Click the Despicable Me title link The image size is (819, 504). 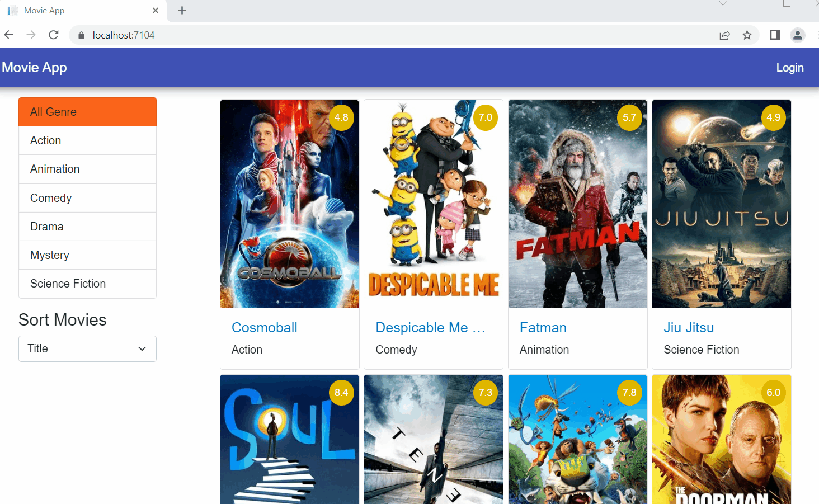click(x=431, y=328)
